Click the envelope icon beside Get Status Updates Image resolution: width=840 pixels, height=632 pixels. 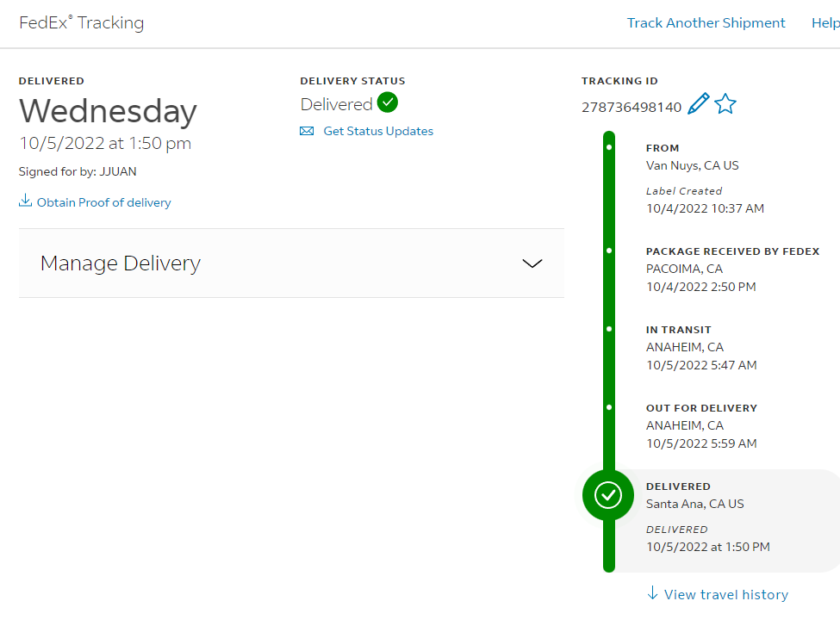tap(307, 131)
